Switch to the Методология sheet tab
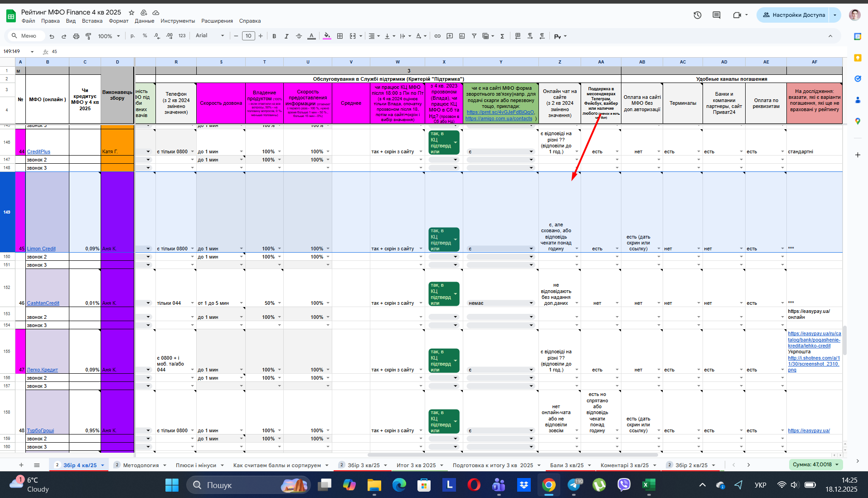This screenshot has height=498, width=868. coord(141,465)
